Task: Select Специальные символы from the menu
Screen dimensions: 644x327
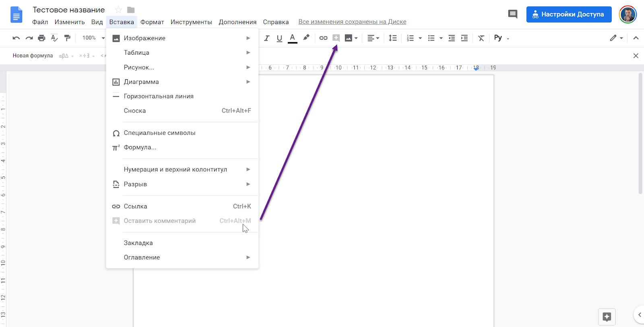Action: pyautogui.click(x=159, y=133)
